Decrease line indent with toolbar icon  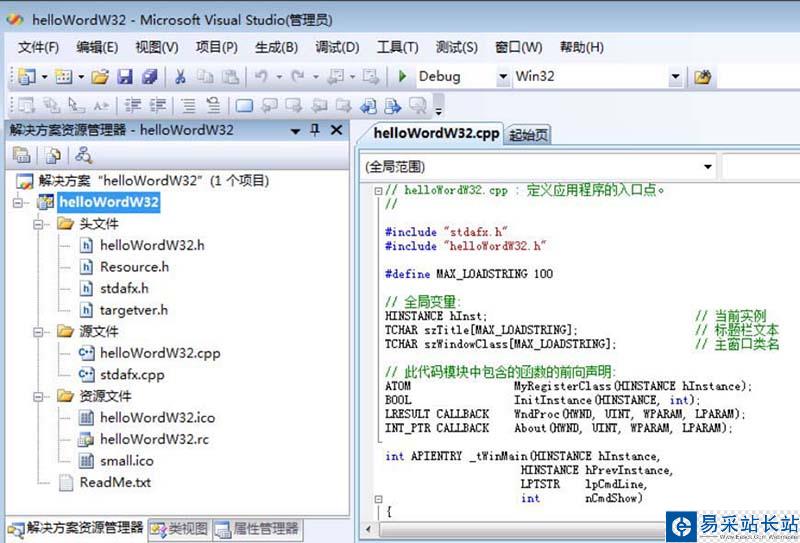[x=133, y=106]
